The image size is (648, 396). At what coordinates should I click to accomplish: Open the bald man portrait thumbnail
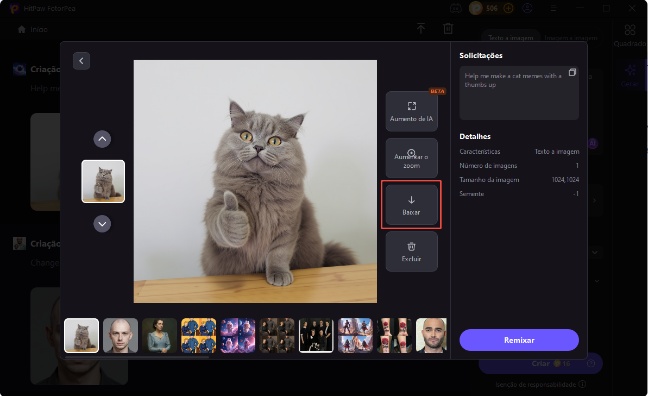[x=120, y=335]
